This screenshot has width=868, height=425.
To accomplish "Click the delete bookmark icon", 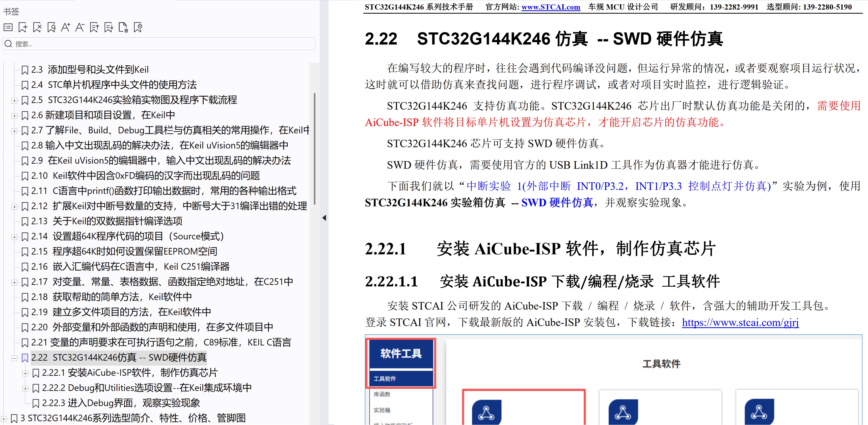I will click(37, 27).
